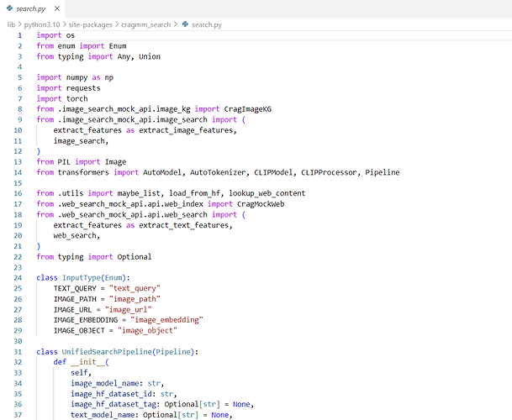
Task: Click the InputType class name
Action: tap(82, 278)
